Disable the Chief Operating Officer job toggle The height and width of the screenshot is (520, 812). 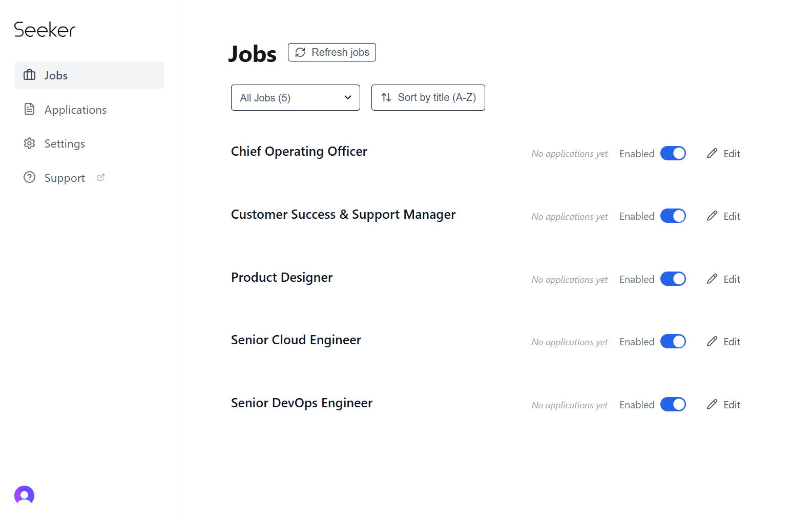coord(673,153)
